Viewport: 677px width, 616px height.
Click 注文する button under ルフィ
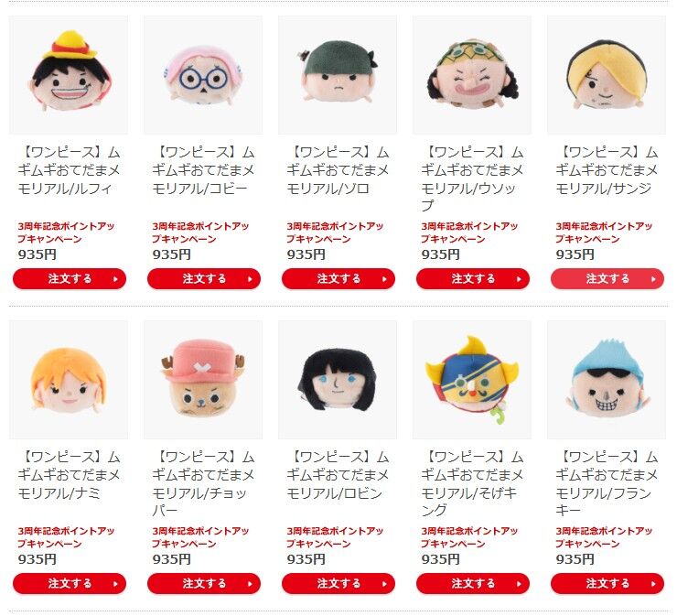click(x=70, y=278)
